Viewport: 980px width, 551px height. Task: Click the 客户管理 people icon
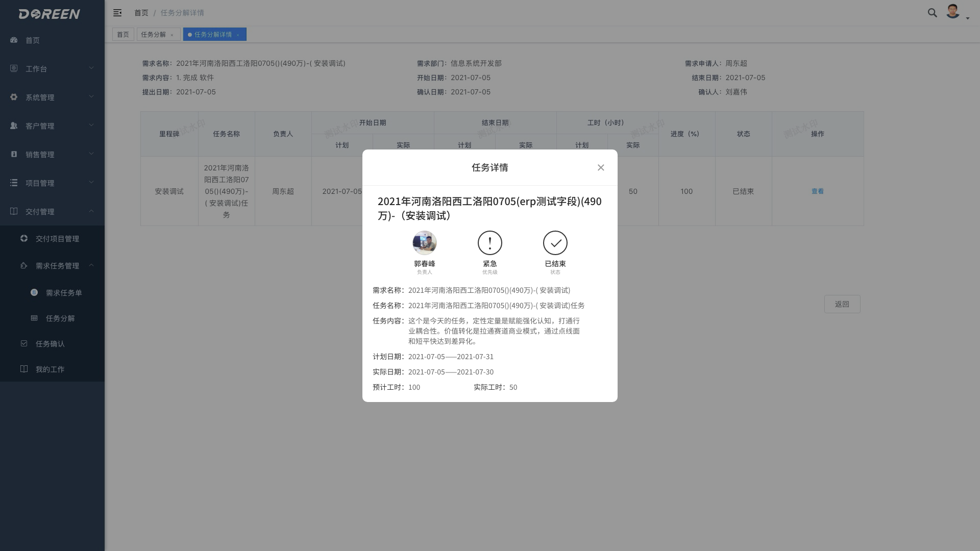[x=14, y=126]
